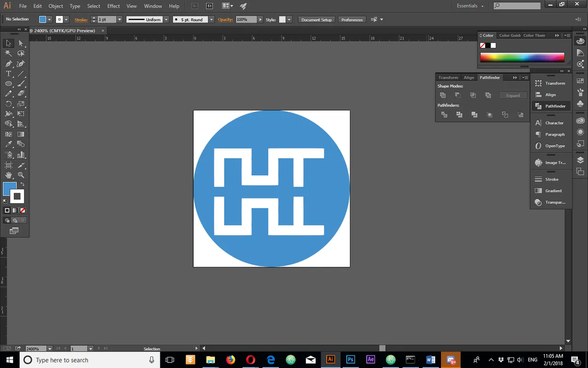Select the Mesh tool

(8, 134)
